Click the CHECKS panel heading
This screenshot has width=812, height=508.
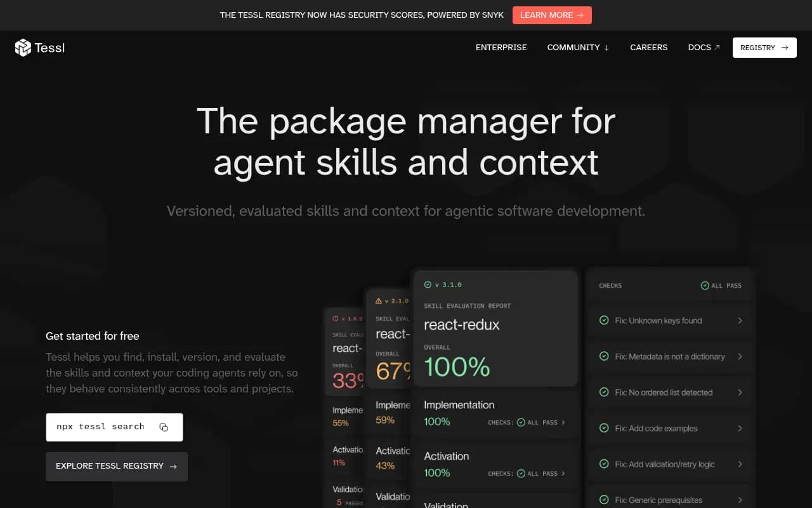pos(610,286)
